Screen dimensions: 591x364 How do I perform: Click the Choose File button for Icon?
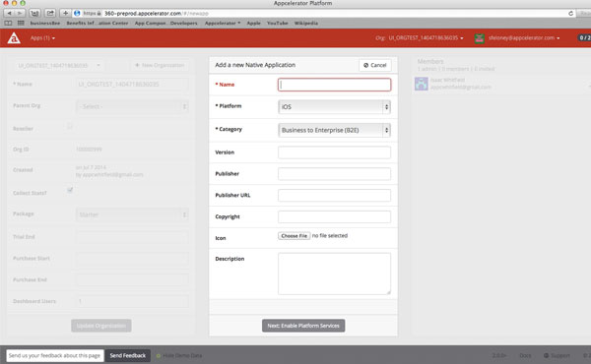294,236
